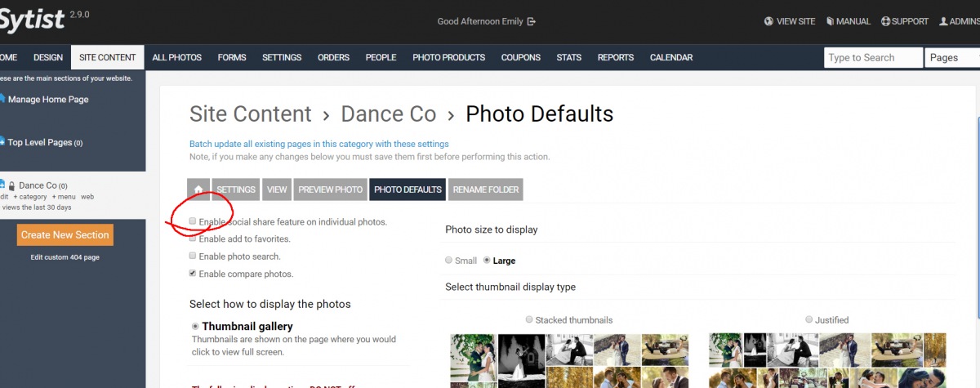The image size is (980, 388).
Task: Click the user icon next to ADMINS
Action: tap(943, 21)
